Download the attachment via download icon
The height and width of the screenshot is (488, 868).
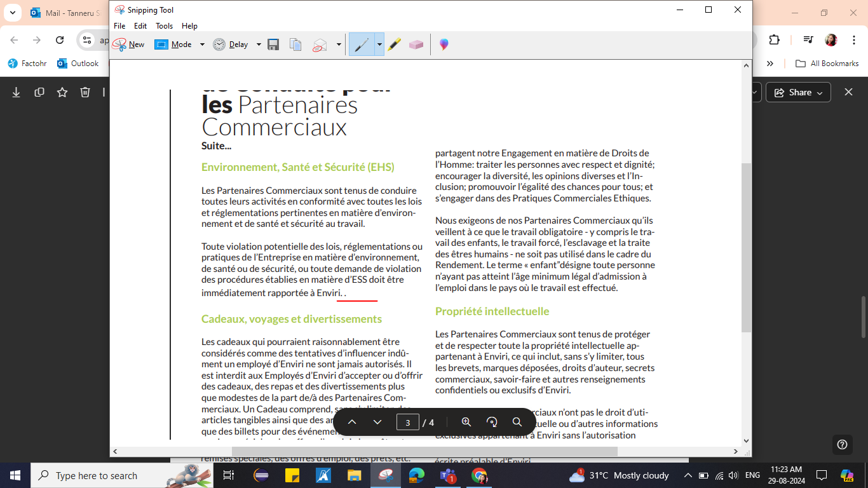pyautogui.click(x=17, y=92)
